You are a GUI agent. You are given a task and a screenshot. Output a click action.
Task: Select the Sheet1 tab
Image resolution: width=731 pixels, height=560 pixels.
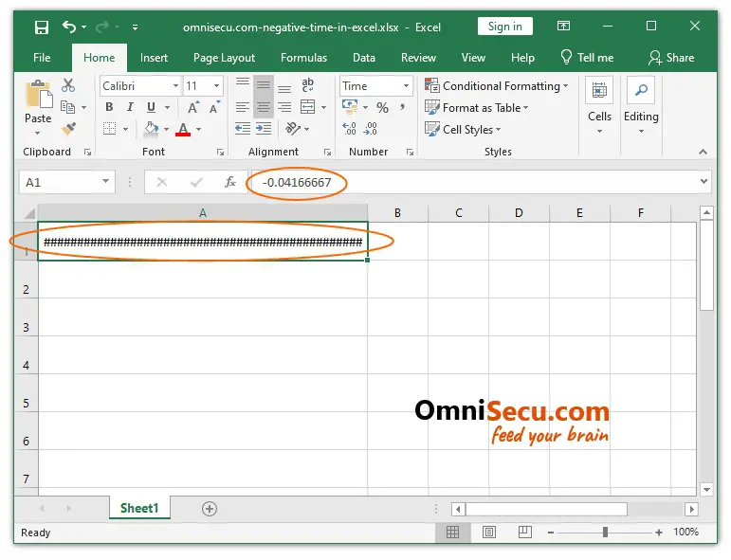(139, 508)
